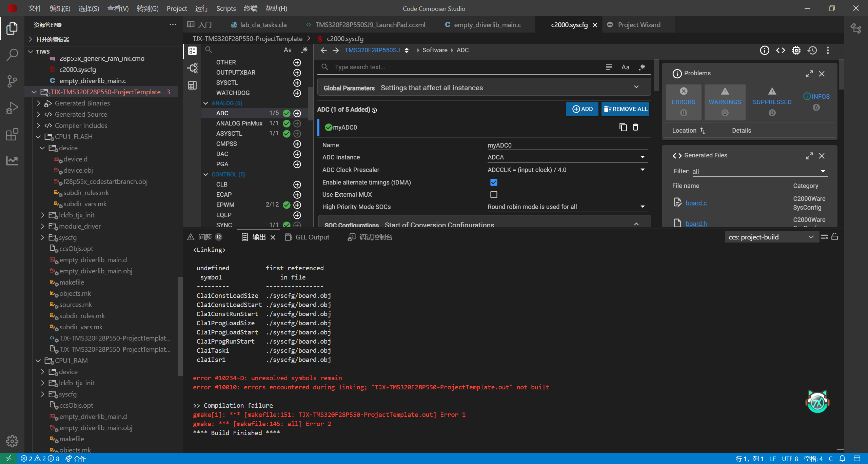Toggle match case Aa in the settings search
Viewport: 868px width, 464px height.
[625, 67]
